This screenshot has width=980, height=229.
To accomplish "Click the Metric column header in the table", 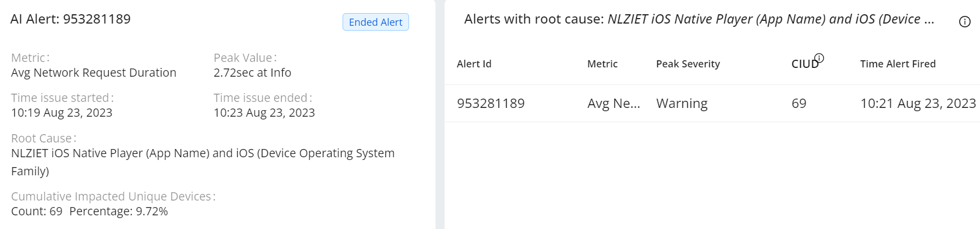I will tap(602, 64).
